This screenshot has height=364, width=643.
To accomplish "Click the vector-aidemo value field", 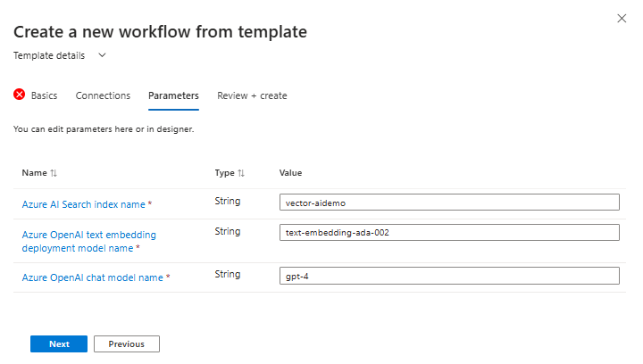I will [449, 203].
